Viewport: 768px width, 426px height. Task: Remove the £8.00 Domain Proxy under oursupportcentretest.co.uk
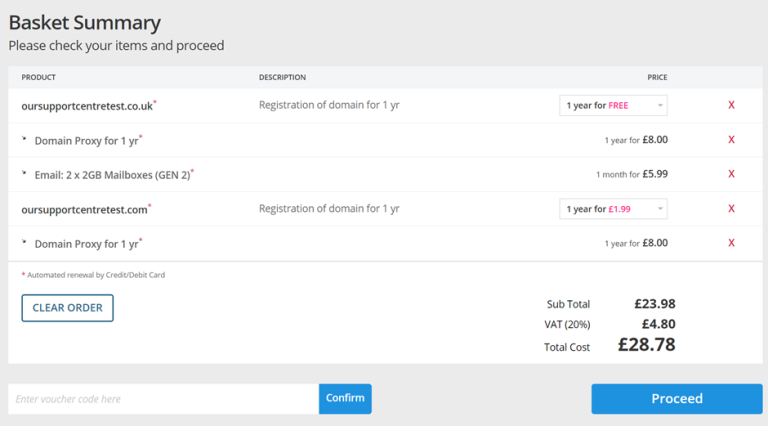point(731,140)
